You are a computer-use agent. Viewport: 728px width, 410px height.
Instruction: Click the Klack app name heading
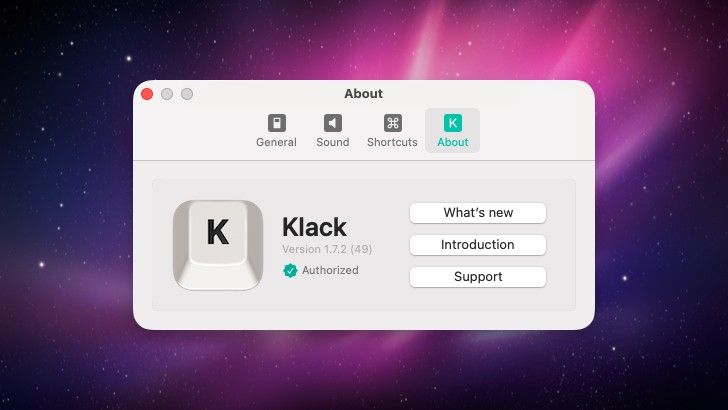tap(314, 227)
